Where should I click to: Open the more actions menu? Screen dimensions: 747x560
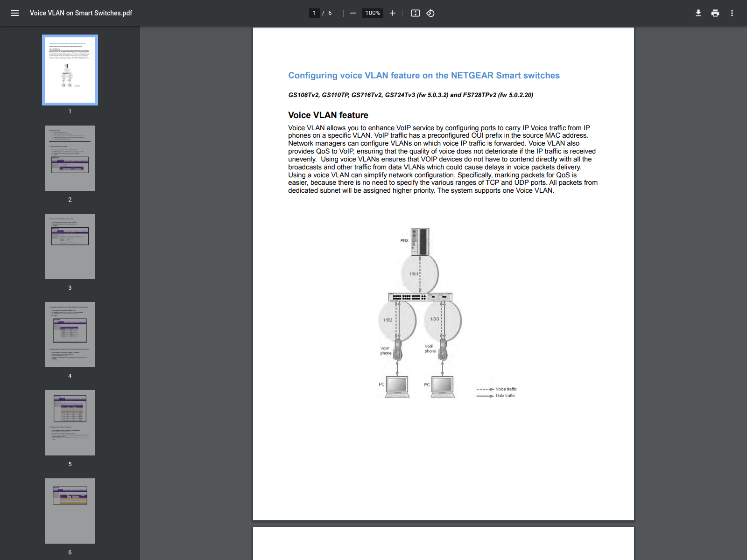click(x=732, y=13)
